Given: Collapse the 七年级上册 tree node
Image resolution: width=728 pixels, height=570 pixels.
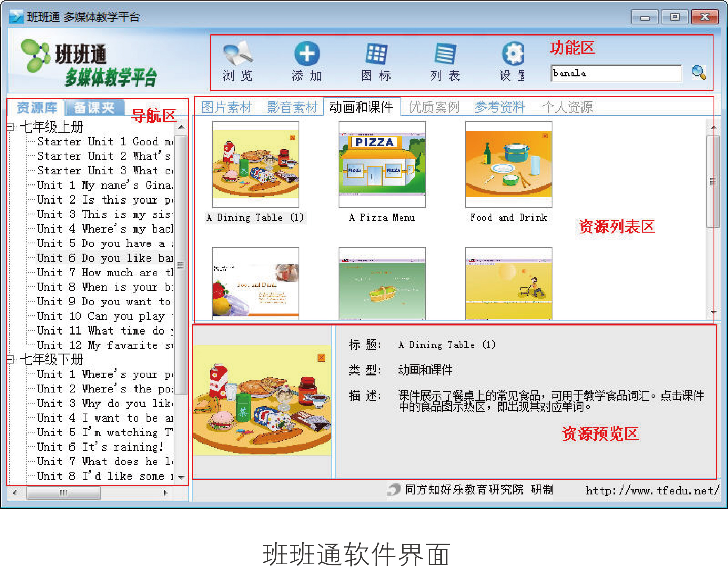Looking at the screenshot, I should (x=10, y=127).
